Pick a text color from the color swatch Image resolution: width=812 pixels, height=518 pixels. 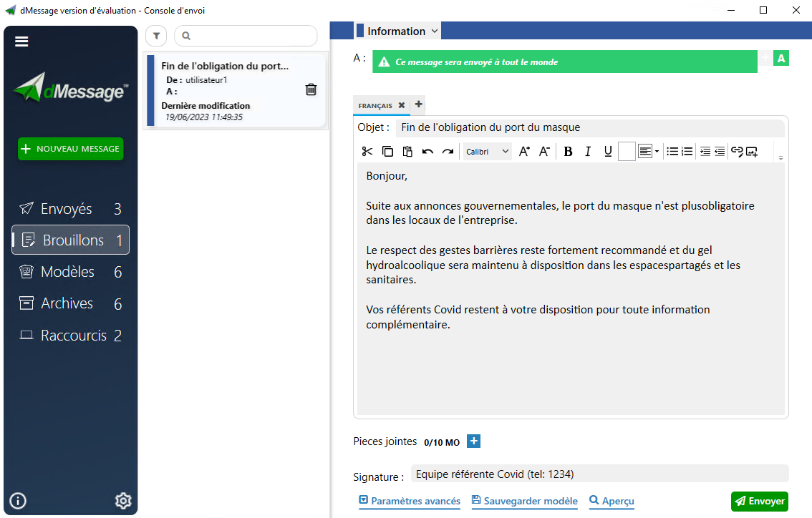[x=626, y=152]
